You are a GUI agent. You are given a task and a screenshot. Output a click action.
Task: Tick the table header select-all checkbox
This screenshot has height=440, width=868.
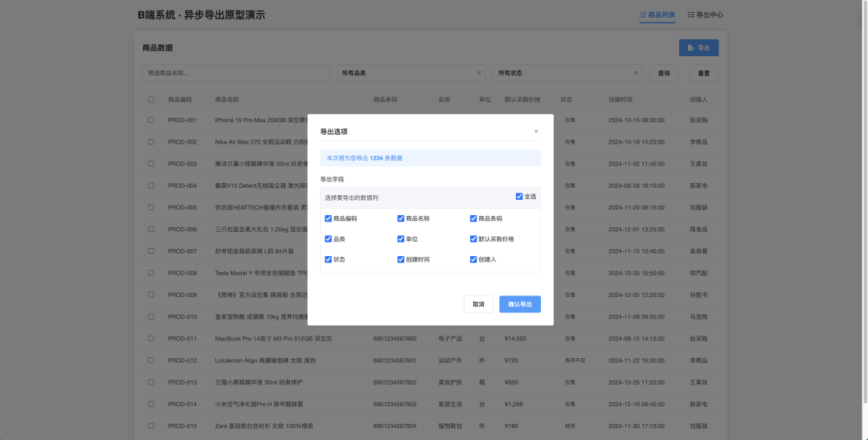pos(151,100)
